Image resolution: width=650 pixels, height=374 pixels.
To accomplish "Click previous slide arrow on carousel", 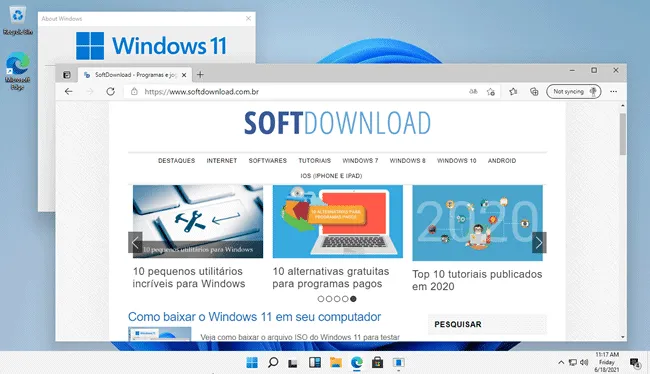I will 135,243.
